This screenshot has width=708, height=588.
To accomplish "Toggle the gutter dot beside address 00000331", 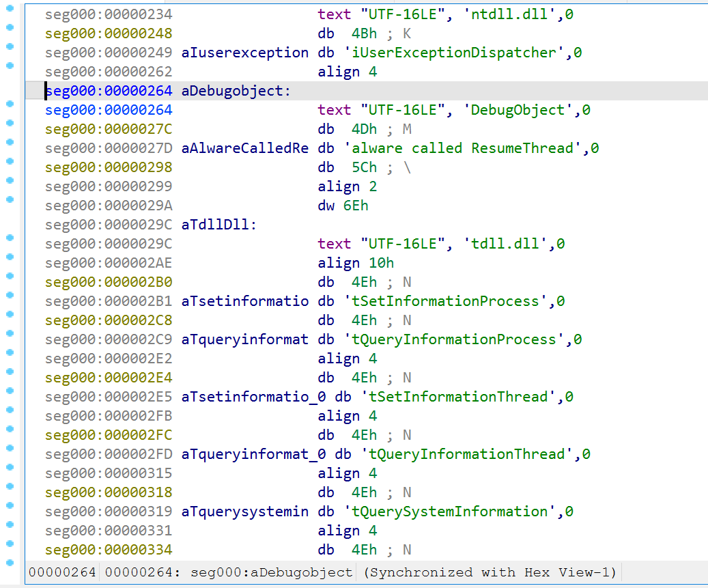I will click(10, 524).
